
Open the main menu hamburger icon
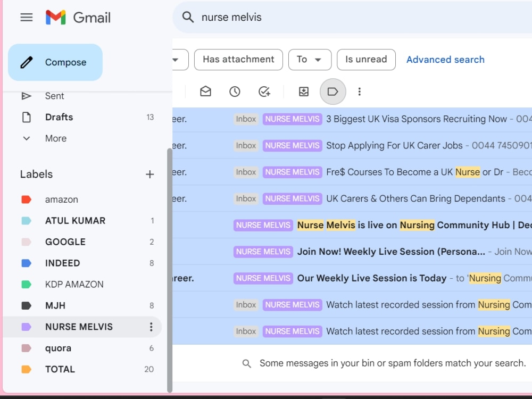[27, 18]
